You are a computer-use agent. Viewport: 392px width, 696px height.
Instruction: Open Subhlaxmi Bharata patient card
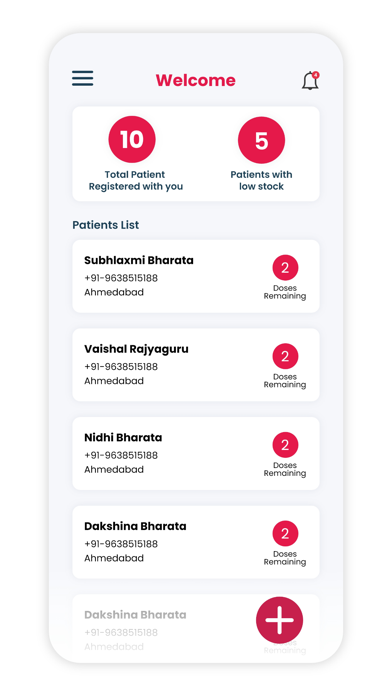pos(196,276)
